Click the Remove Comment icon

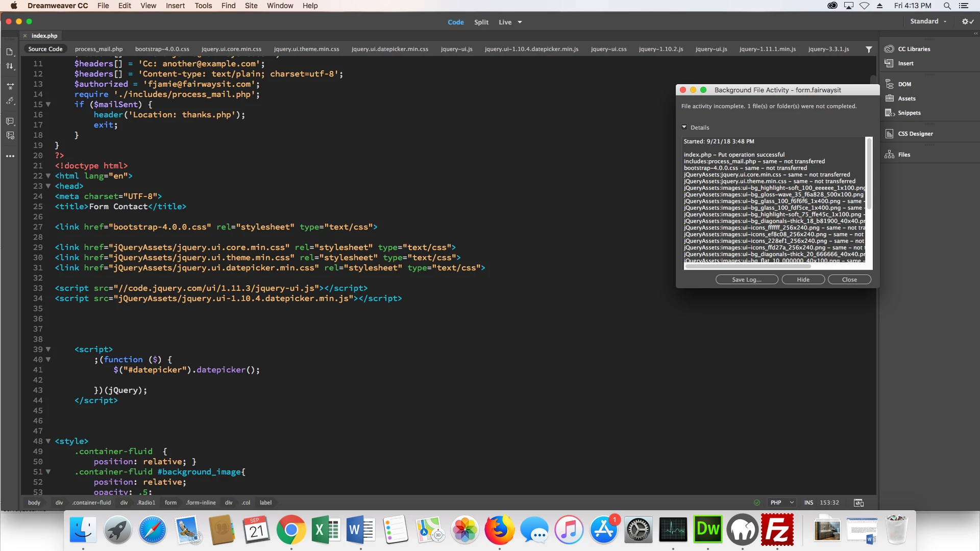point(10,136)
